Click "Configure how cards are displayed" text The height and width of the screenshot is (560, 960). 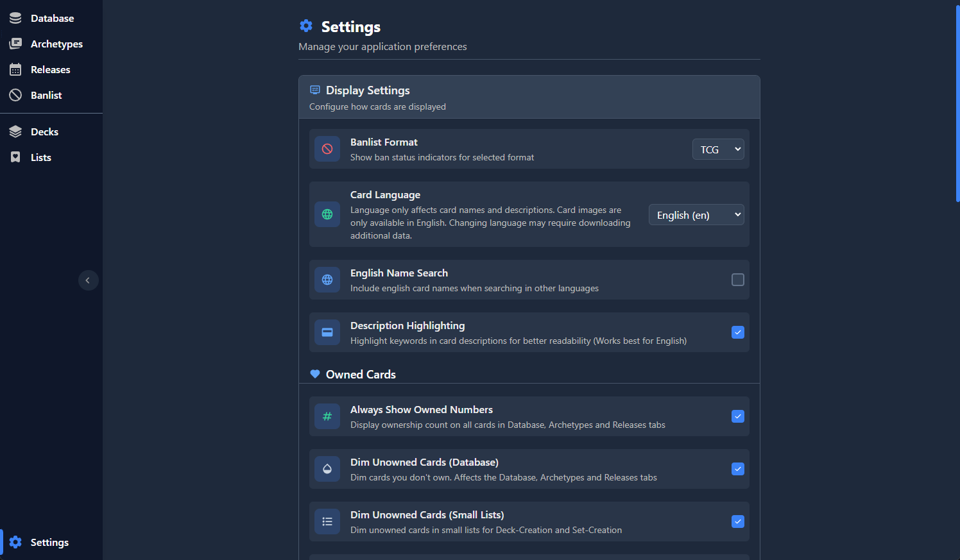pyautogui.click(x=377, y=106)
